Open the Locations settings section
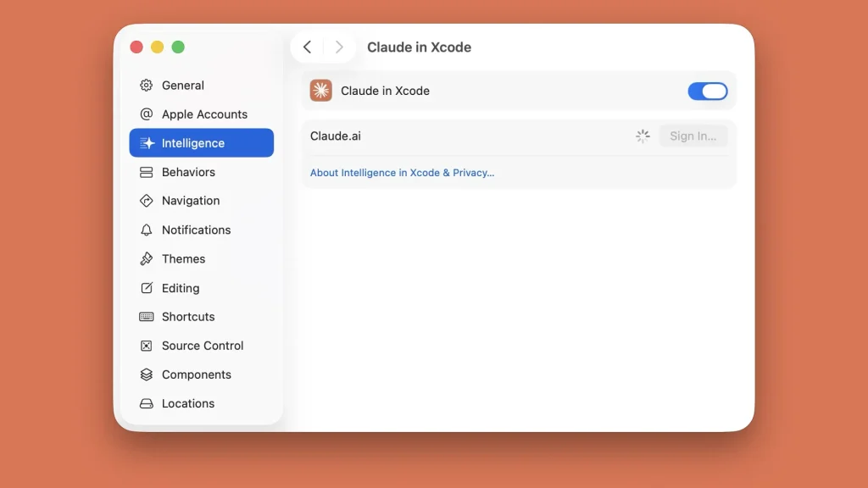The image size is (868, 488). (187, 403)
